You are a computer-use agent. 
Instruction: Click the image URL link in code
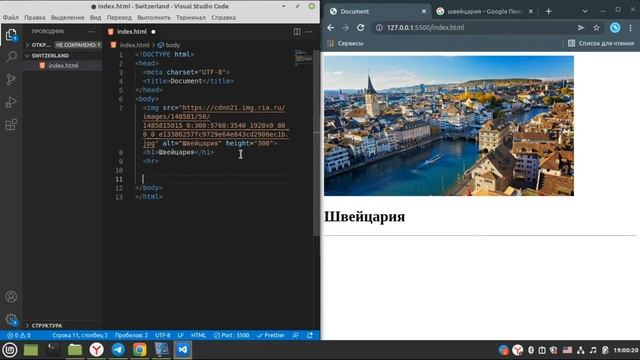point(216,125)
